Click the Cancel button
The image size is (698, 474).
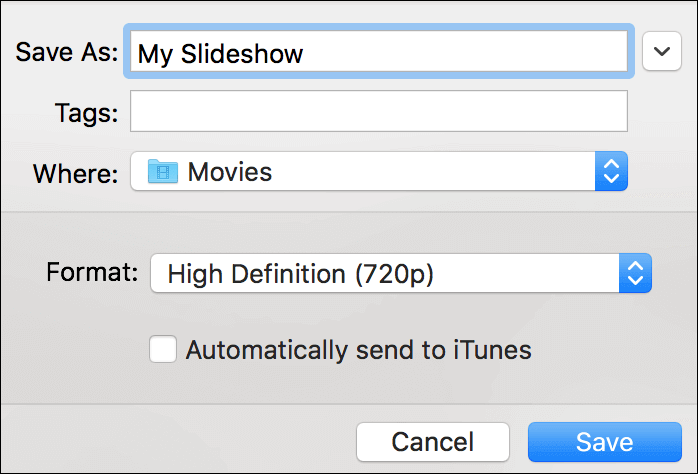click(432, 442)
